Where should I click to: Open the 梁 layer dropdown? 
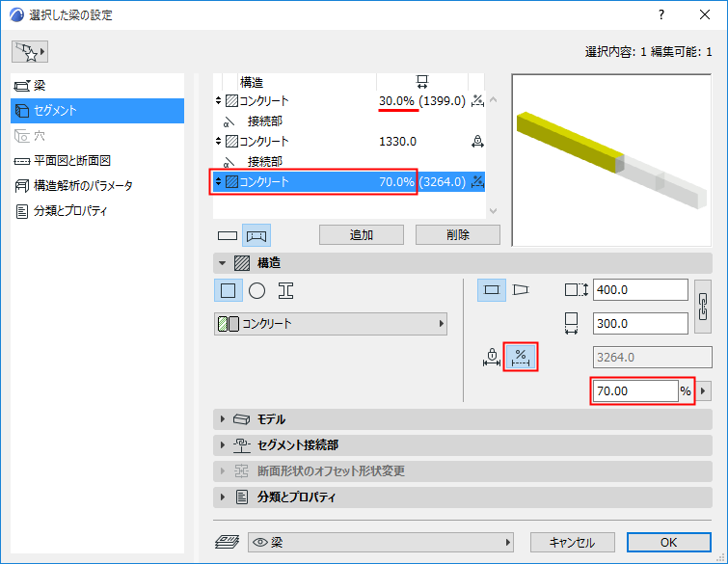point(381,542)
